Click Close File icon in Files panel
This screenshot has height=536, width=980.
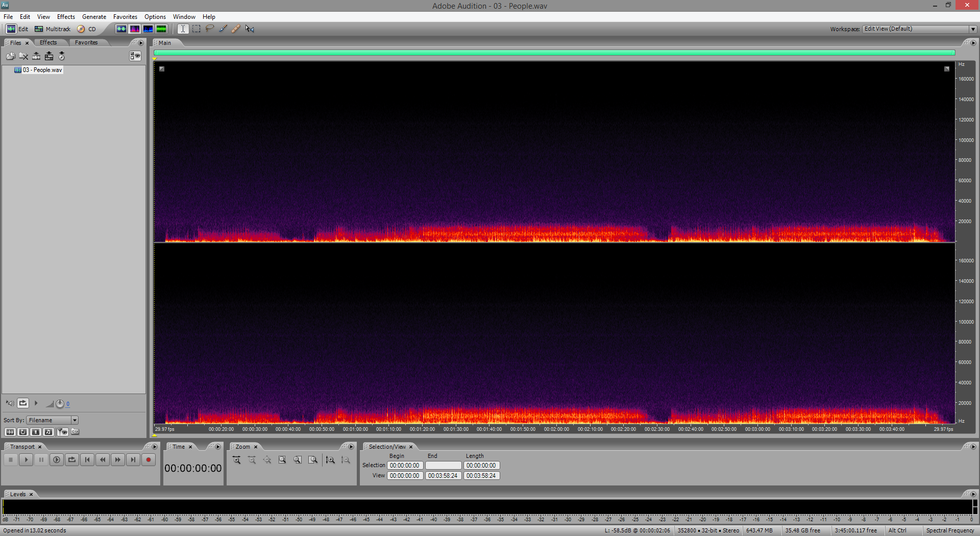click(x=23, y=56)
